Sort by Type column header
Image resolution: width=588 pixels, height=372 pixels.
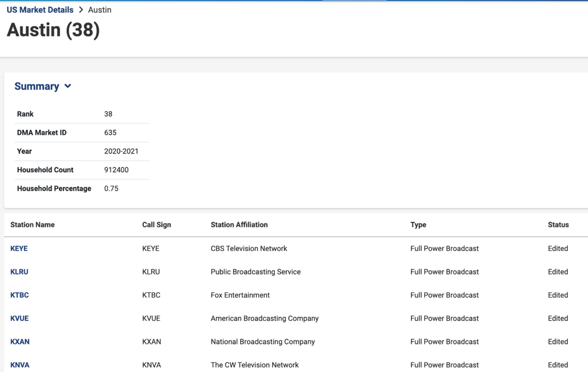pos(418,225)
